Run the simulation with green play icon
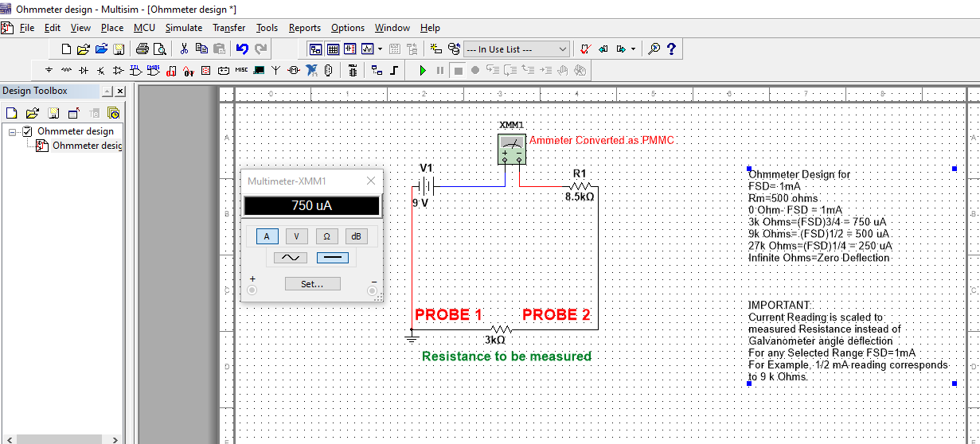This screenshot has width=980, height=444. [423, 71]
